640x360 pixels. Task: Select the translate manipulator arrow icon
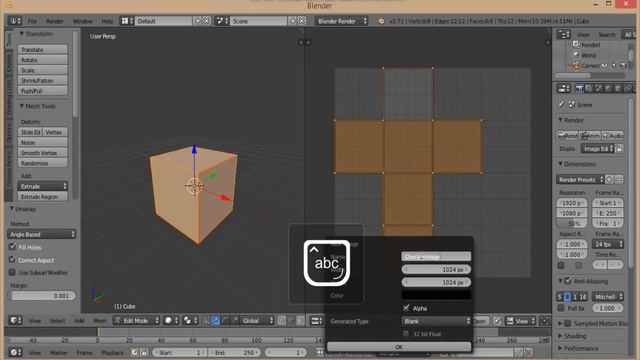[x=216, y=321]
